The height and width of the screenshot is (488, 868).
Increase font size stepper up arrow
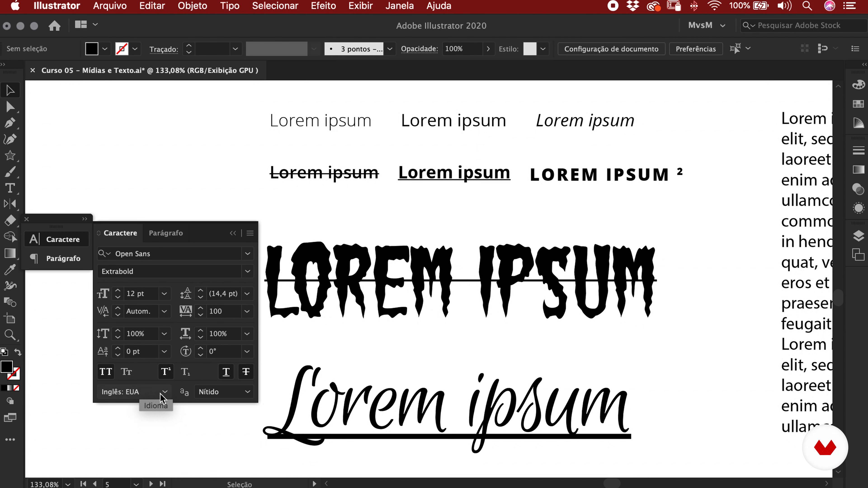click(x=118, y=290)
